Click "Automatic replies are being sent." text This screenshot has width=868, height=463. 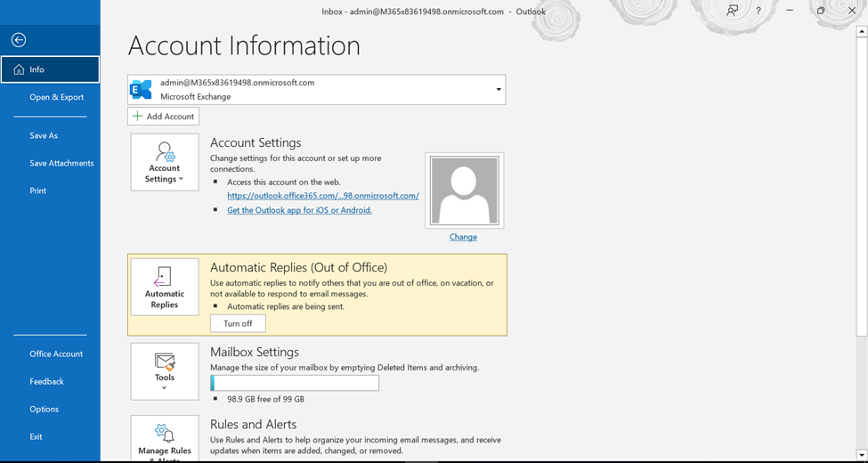pos(286,306)
